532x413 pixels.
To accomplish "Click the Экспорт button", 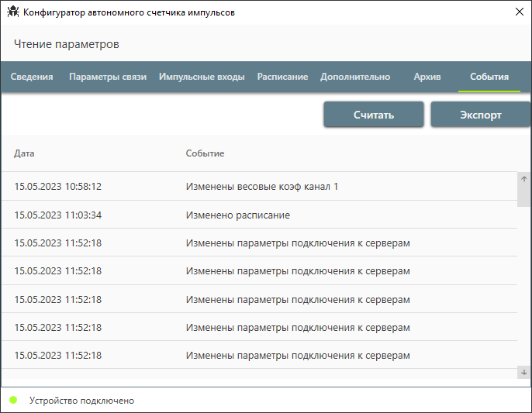I will [x=481, y=115].
